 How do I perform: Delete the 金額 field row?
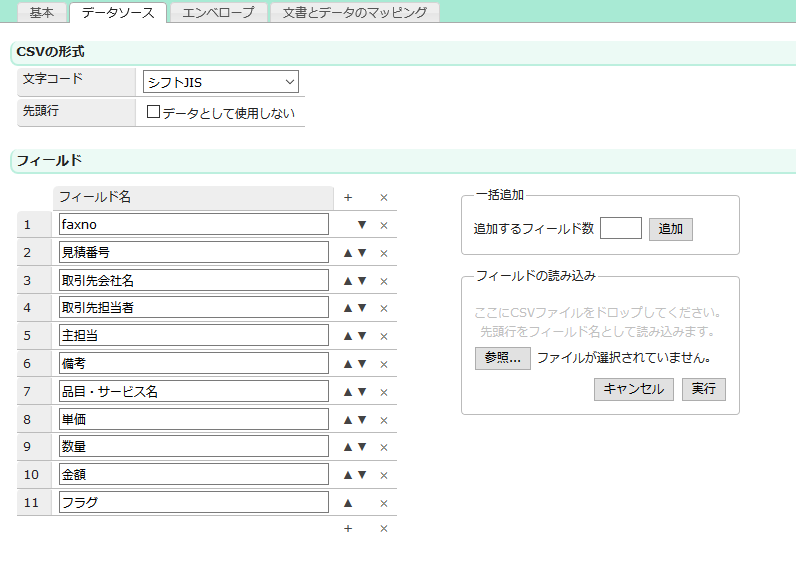tap(383, 475)
